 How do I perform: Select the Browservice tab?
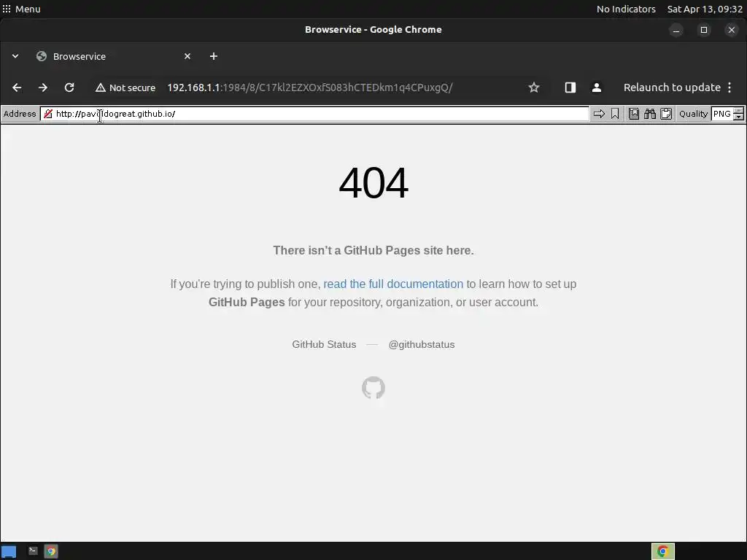pyautogui.click(x=113, y=56)
